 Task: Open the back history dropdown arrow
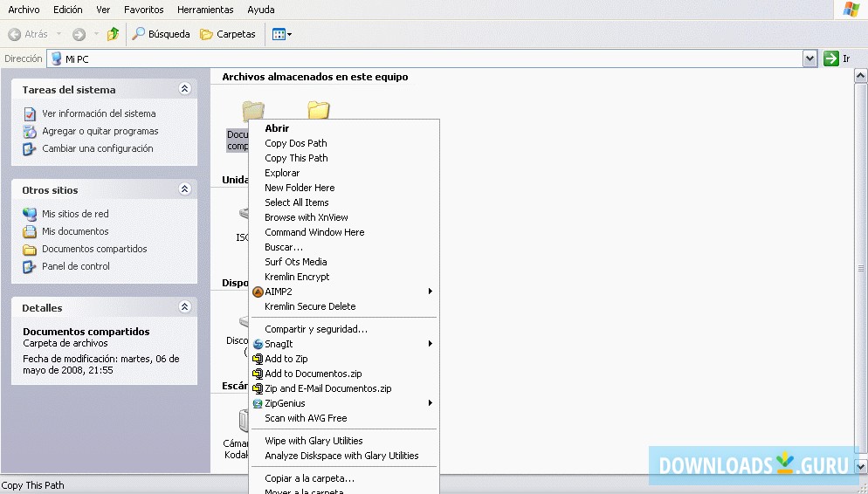(59, 34)
